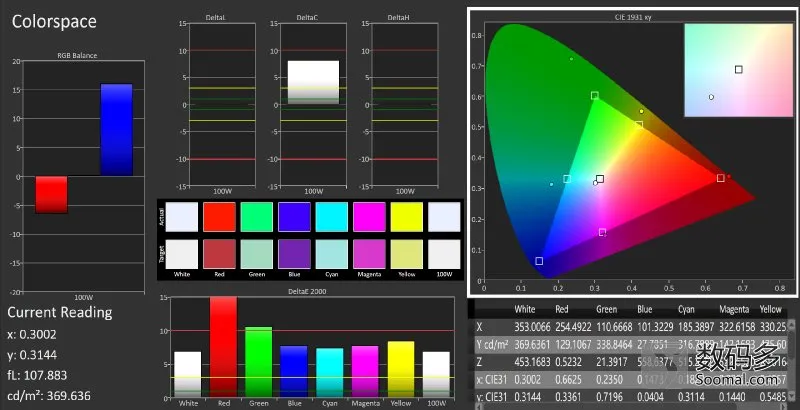This screenshot has width=800, height=410.
Task: Click the white bar in DeltaC chart
Action: (313, 83)
